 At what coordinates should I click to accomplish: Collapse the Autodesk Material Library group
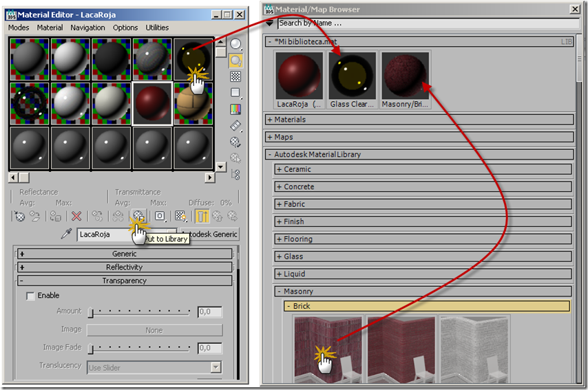tap(419, 154)
